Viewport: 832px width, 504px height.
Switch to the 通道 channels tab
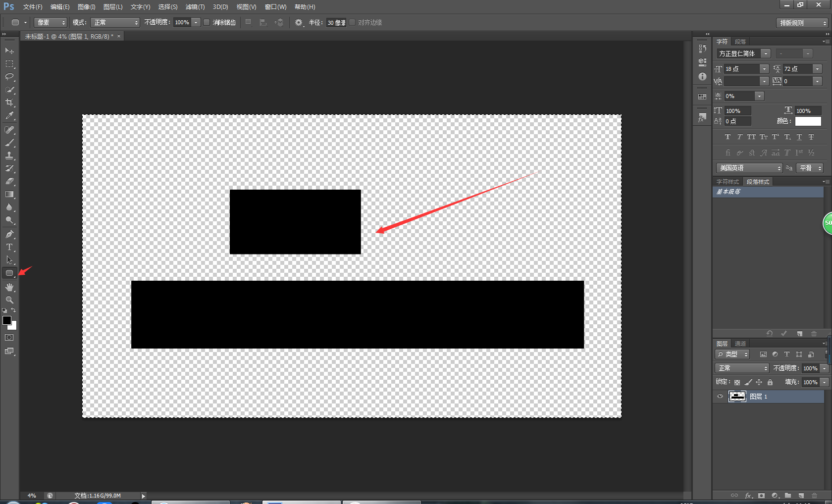pyautogui.click(x=740, y=344)
